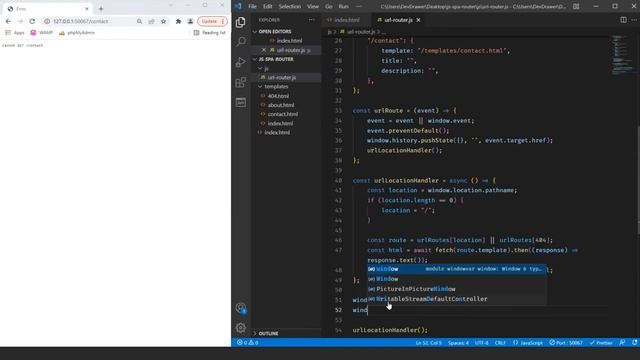640x360 pixels.
Task: Open the Reading list button
Action: coord(209,33)
